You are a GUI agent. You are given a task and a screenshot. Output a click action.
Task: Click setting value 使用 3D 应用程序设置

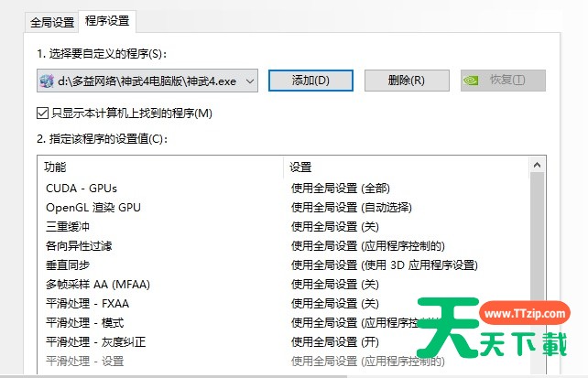point(385,265)
